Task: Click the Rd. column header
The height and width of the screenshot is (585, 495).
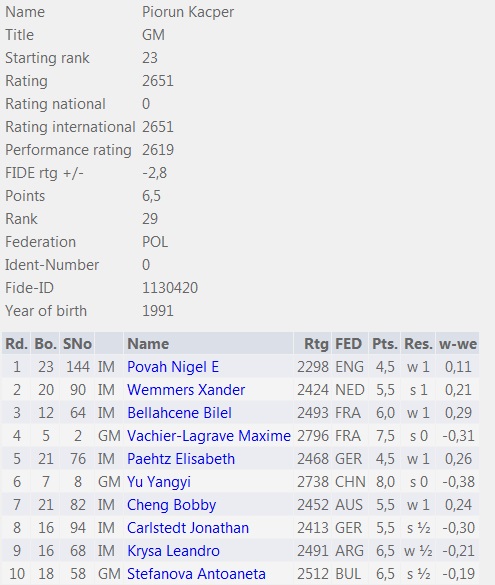Action: pyautogui.click(x=16, y=344)
